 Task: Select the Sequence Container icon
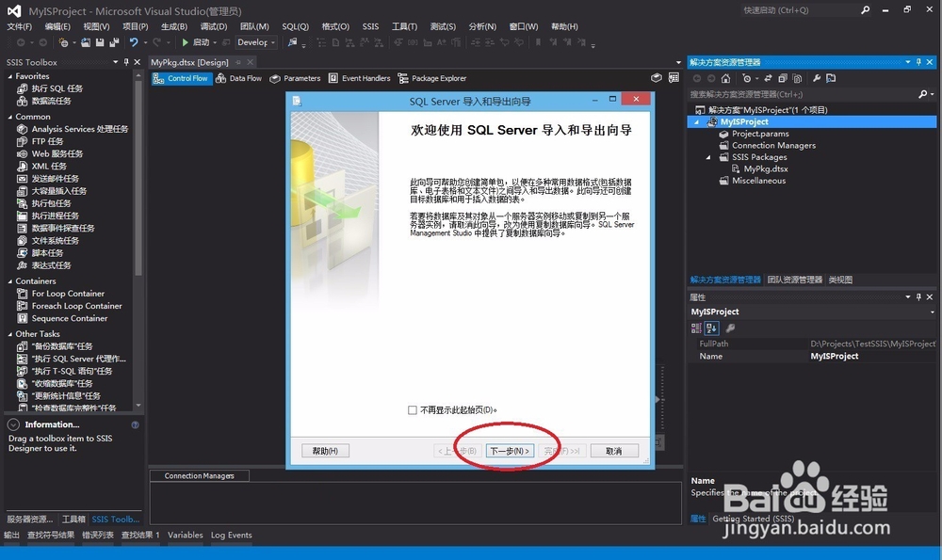tap(23, 319)
